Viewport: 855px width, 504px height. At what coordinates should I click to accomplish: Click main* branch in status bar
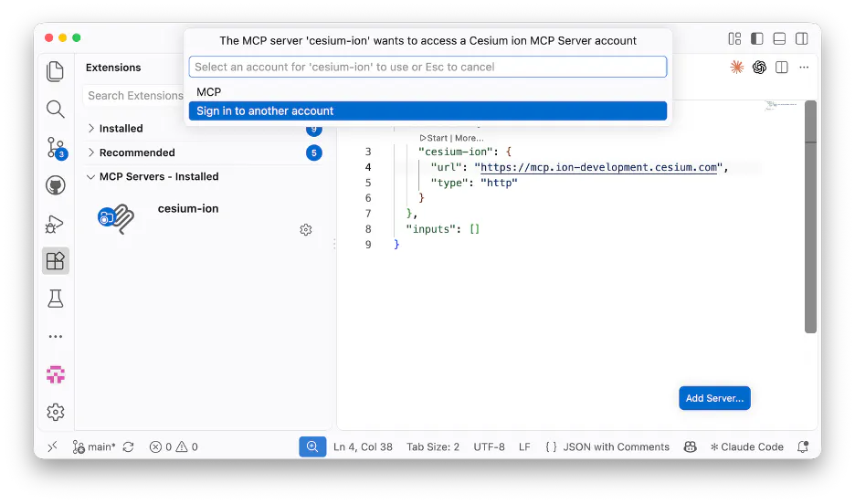pos(94,446)
